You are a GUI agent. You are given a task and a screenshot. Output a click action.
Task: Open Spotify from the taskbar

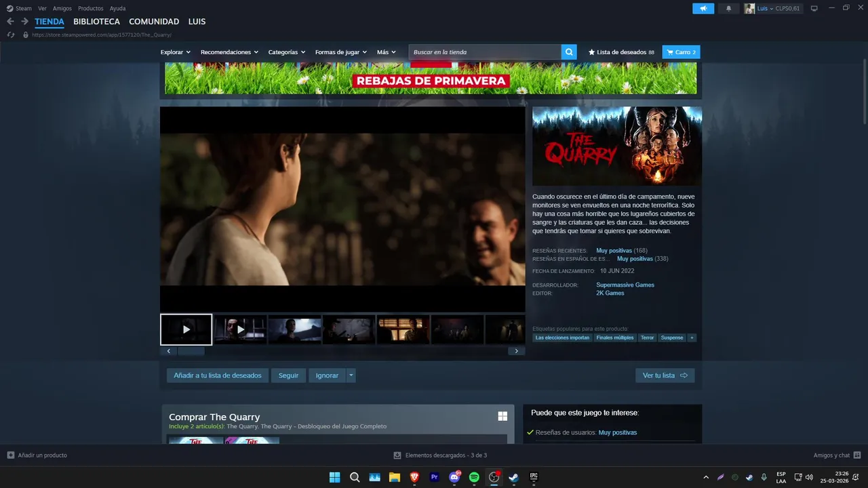click(x=474, y=477)
